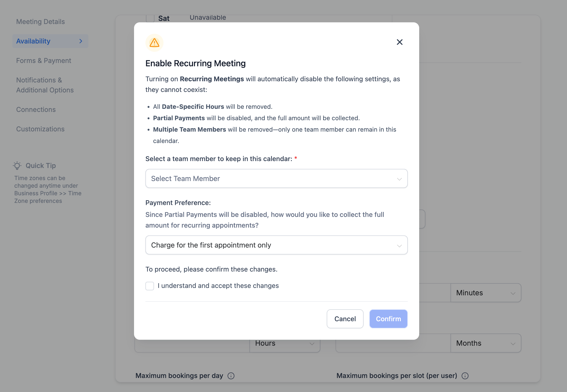Switch to Connections section
Screen dimensions: 567x392
pos(36,110)
